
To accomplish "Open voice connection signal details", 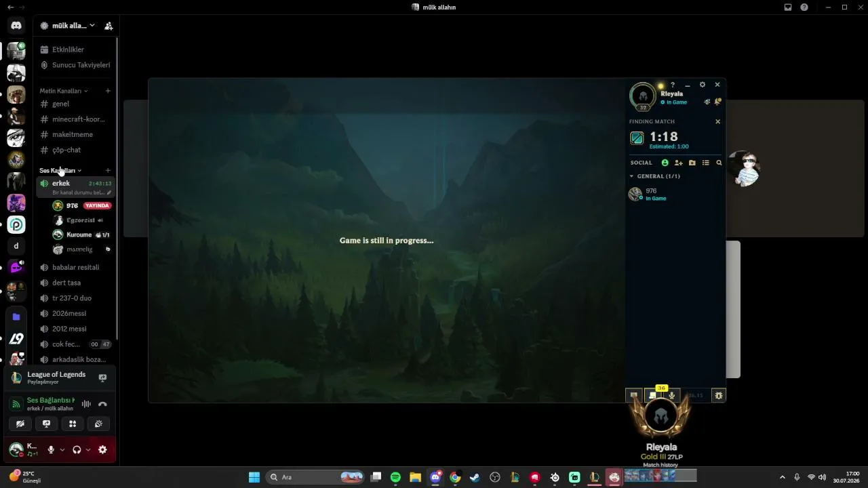I will 16,404.
